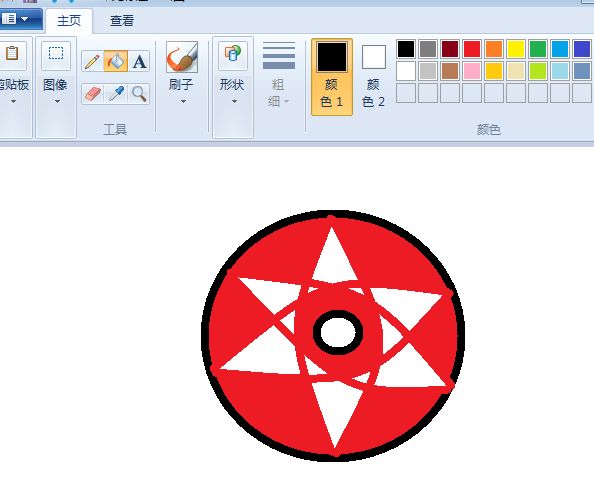Expand the 图像 dropdown arrow
Image resolution: width=594 pixels, height=488 pixels.
click(57, 102)
